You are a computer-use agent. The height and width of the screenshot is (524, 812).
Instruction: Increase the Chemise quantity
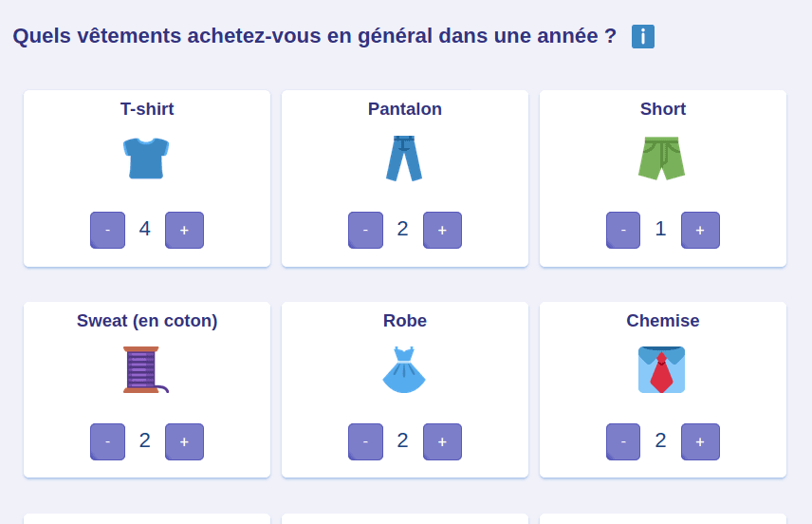700,441
